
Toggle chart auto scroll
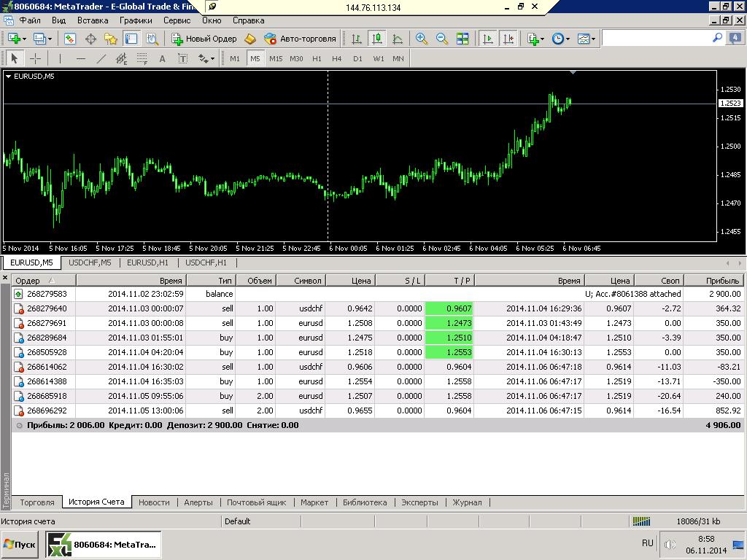488,39
